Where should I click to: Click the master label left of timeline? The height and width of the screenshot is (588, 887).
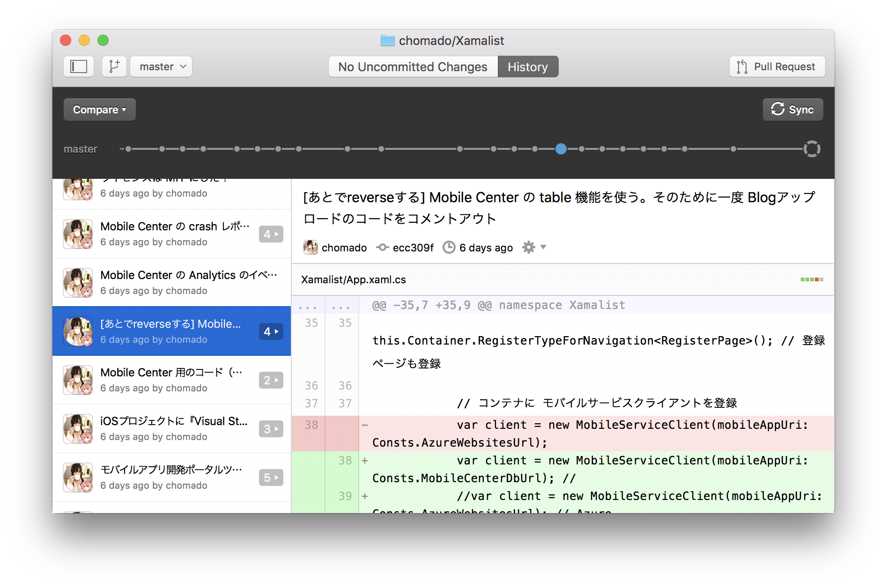[81, 149]
